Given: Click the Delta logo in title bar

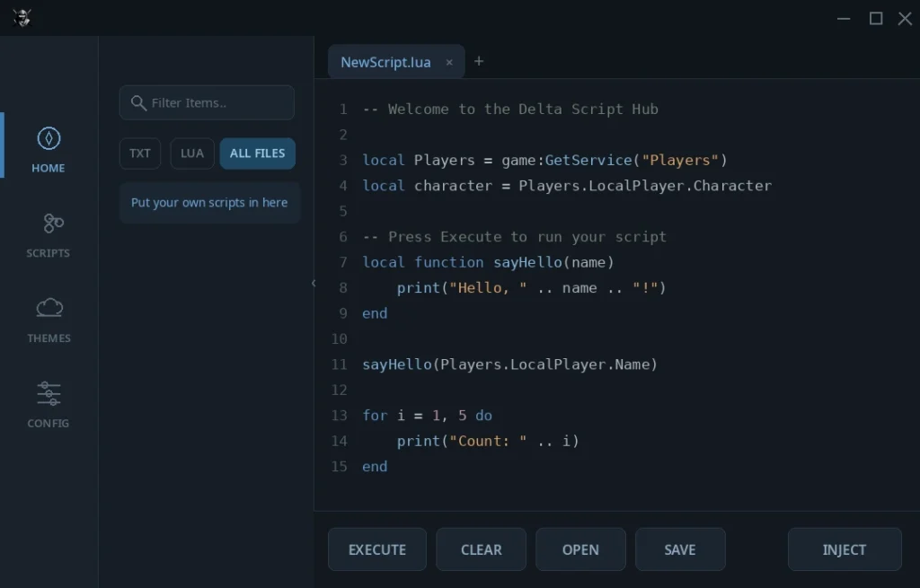Looking at the screenshot, I should tap(22, 18).
